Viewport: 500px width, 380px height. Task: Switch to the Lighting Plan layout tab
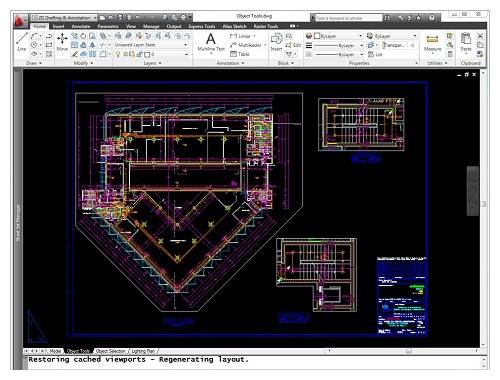pyautogui.click(x=143, y=351)
